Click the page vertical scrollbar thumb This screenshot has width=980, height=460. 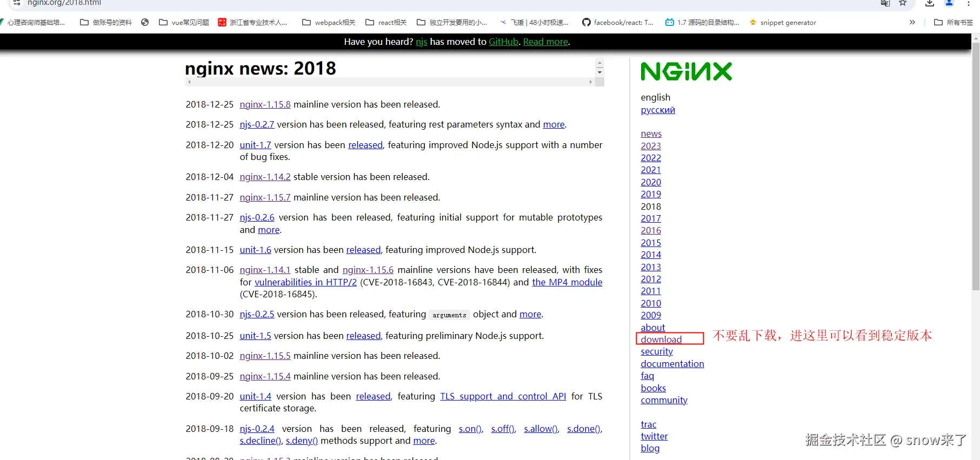[976, 166]
